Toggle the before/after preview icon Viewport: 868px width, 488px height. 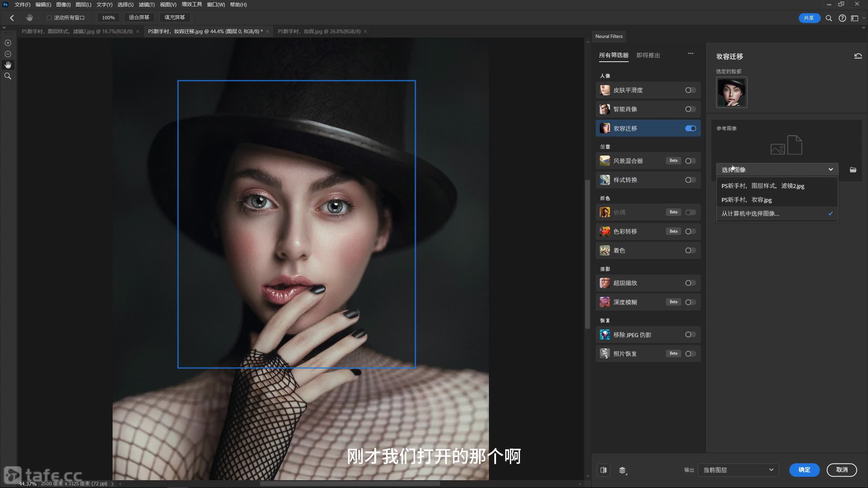click(604, 470)
